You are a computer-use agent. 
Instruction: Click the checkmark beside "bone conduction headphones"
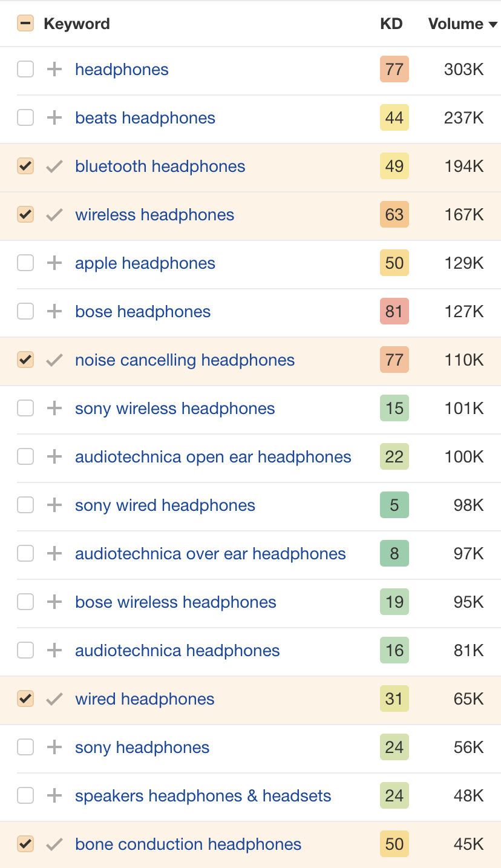tap(54, 844)
